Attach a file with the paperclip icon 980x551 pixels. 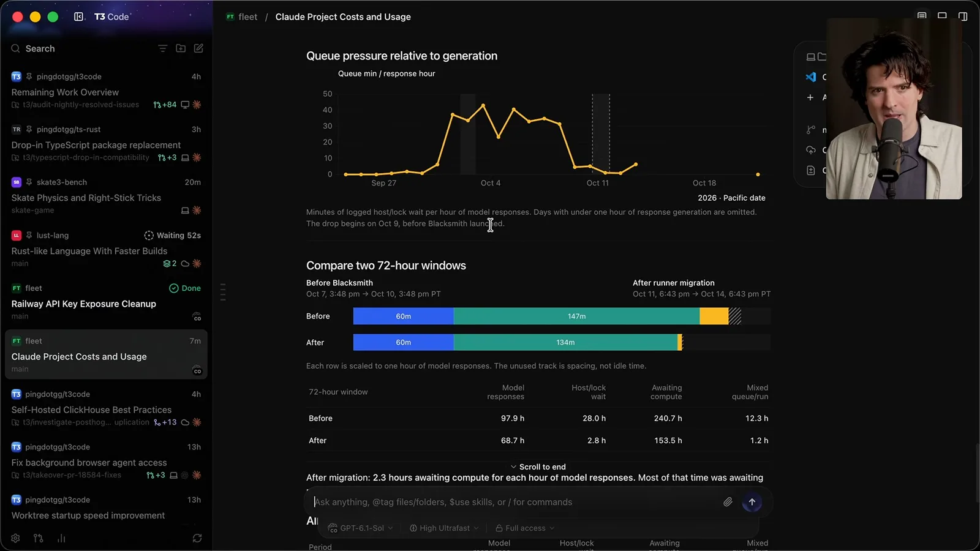click(728, 502)
